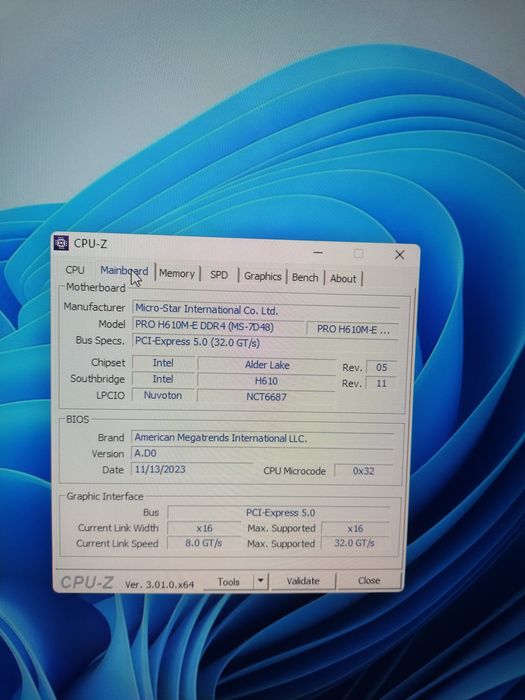Viewport: 525px width, 700px height.
Task: Open the About tab
Action: (x=343, y=279)
